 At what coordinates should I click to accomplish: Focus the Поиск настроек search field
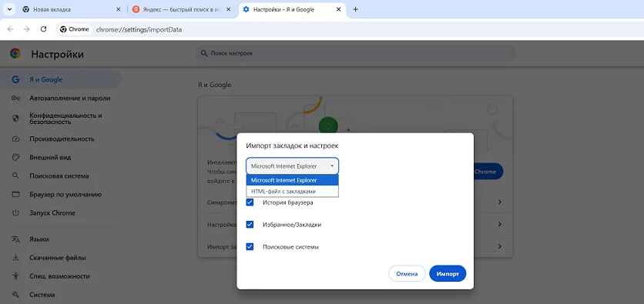[x=355, y=53]
